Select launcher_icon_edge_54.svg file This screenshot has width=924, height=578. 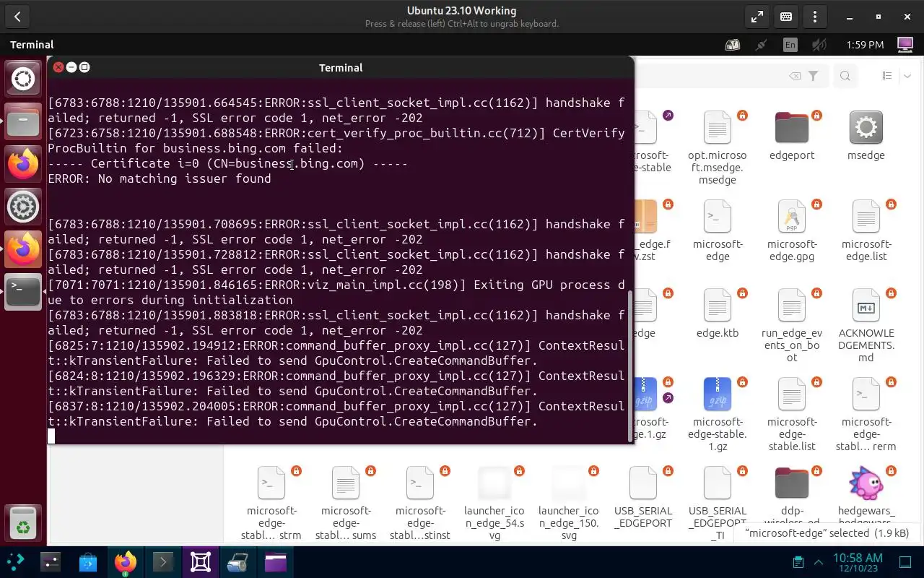coord(494,483)
